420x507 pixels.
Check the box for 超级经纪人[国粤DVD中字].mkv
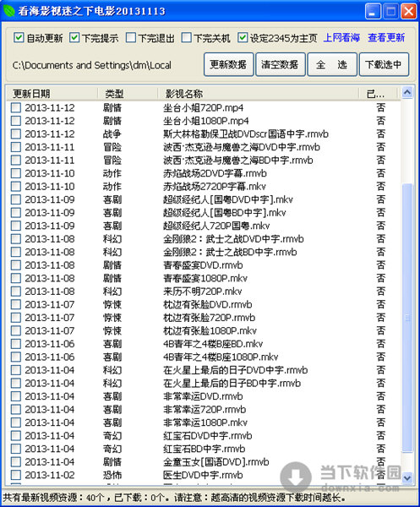tap(16, 199)
